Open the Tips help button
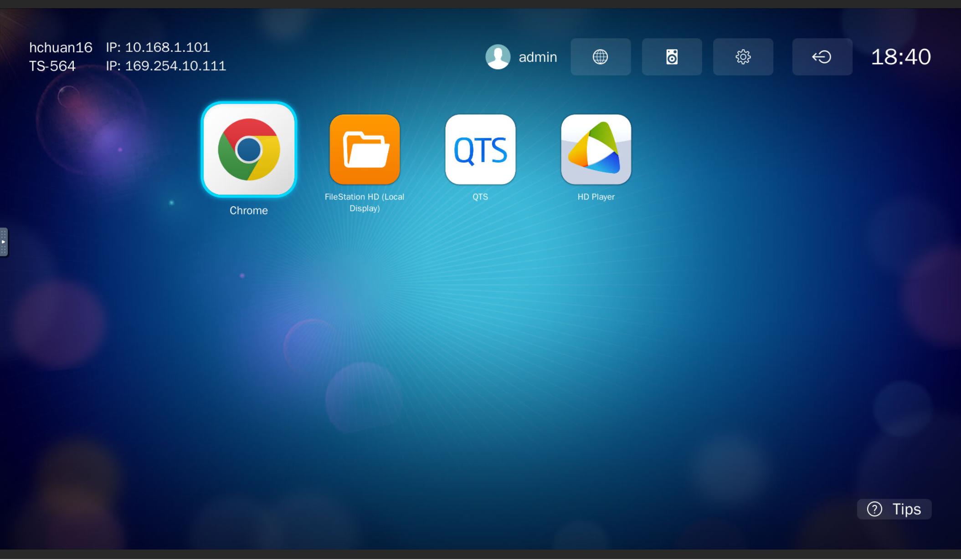 894,509
